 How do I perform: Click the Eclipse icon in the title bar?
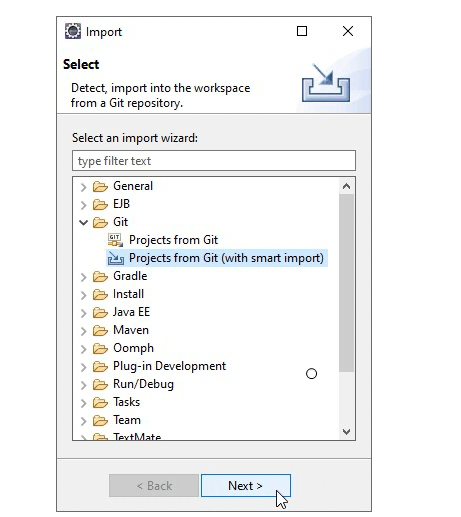point(73,31)
